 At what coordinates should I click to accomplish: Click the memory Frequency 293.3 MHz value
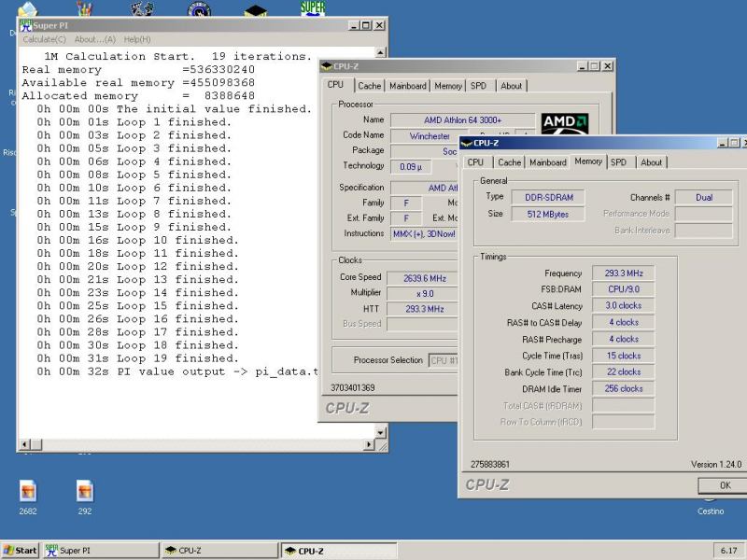pos(623,273)
